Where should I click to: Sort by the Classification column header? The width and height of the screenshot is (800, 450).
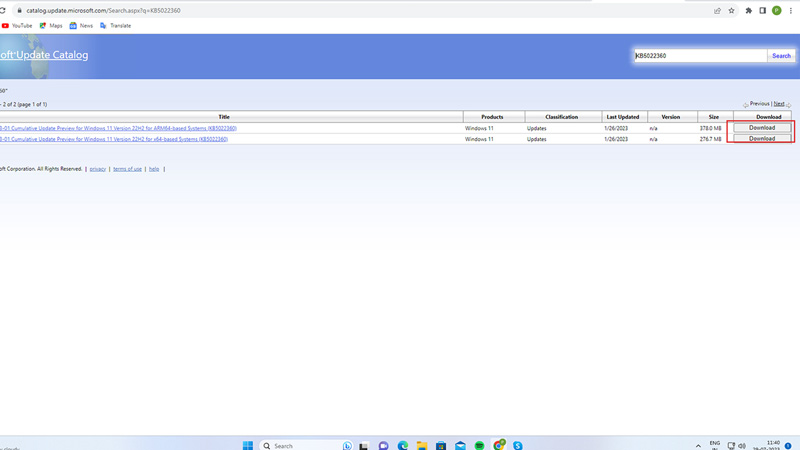click(x=561, y=117)
